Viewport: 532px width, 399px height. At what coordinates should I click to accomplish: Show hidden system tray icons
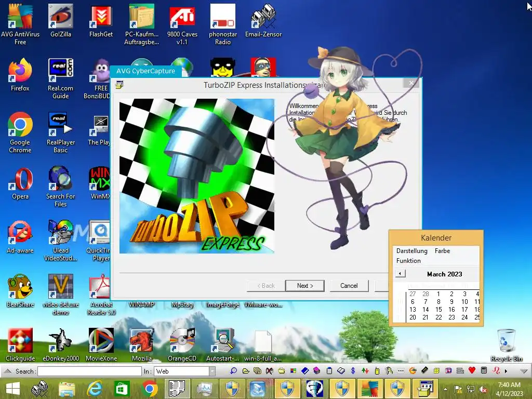[x=445, y=389]
